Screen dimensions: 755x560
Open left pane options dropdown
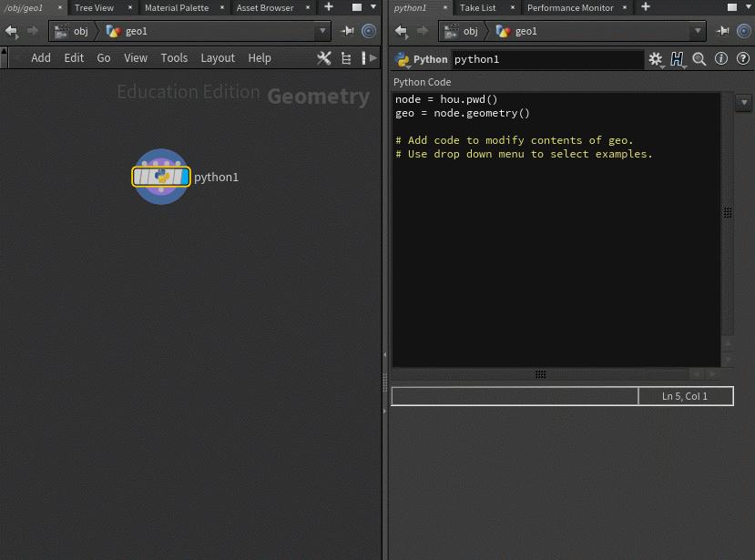pos(373,6)
